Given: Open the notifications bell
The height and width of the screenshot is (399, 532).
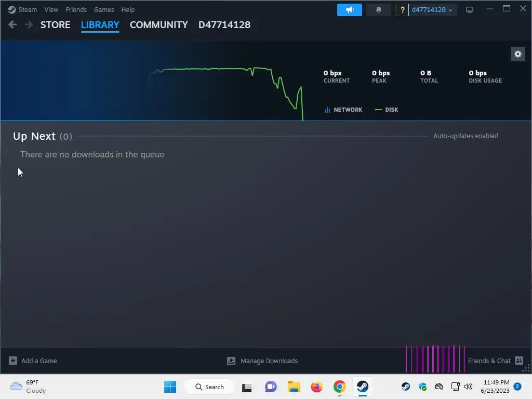Looking at the screenshot, I should click(379, 10).
